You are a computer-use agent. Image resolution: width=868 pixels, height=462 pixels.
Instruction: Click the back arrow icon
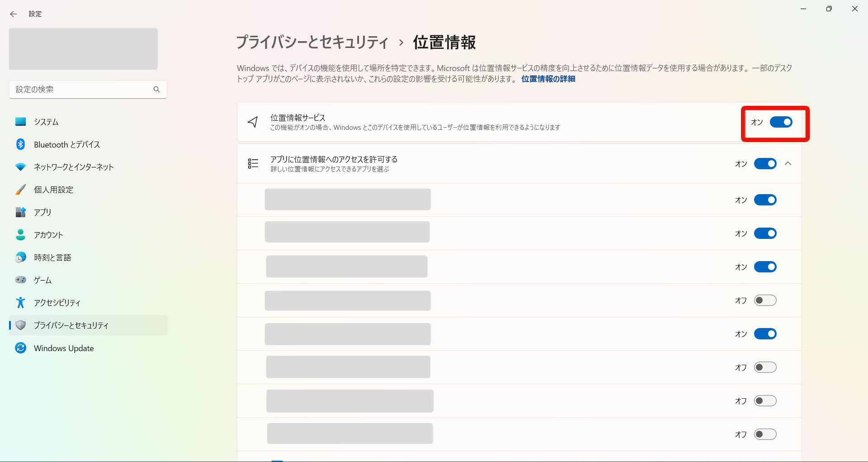(x=13, y=14)
